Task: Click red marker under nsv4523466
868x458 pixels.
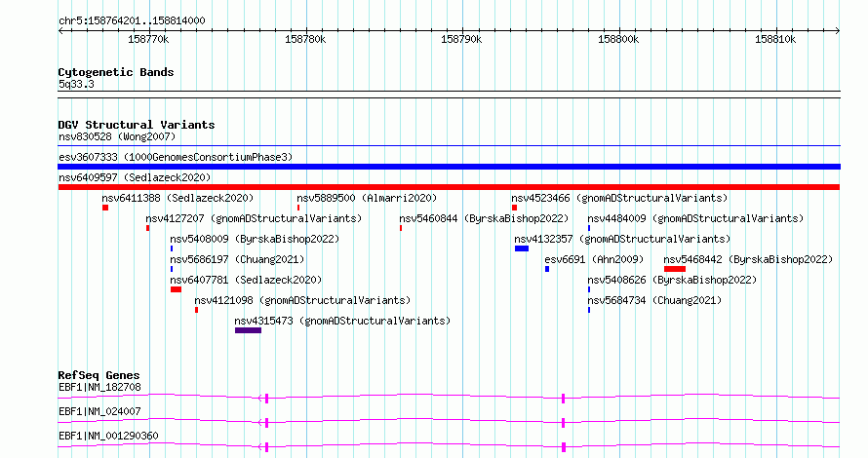Action: [x=514, y=208]
